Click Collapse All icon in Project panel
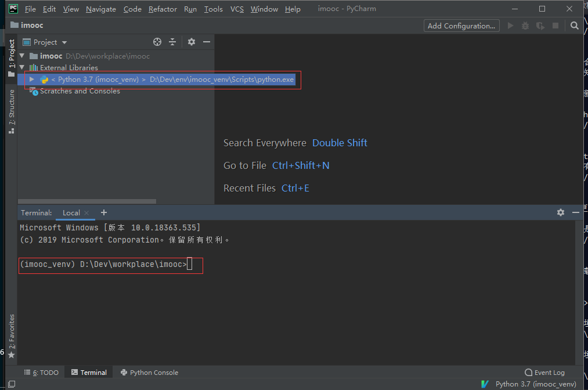This screenshot has width=588, height=390. (172, 42)
